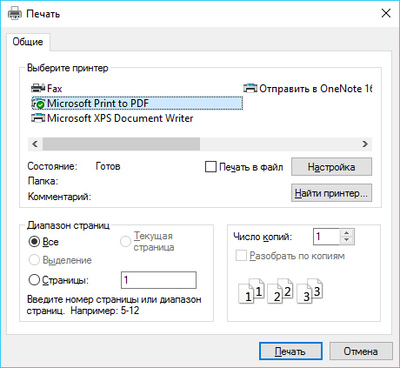Select the Отправить в OneNote 16 printer icon
The height and width of the screenshot is (368, 400).
[x=250, y=88]
